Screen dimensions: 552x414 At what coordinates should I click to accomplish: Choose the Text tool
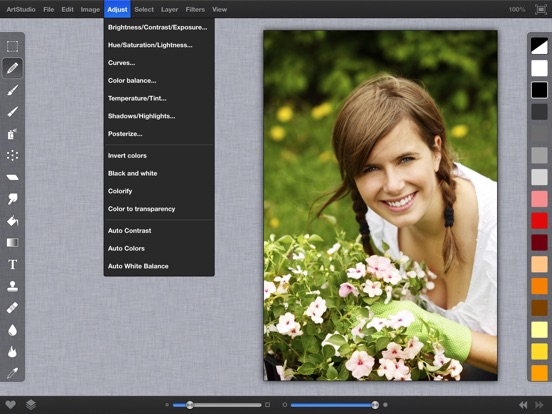12,264
